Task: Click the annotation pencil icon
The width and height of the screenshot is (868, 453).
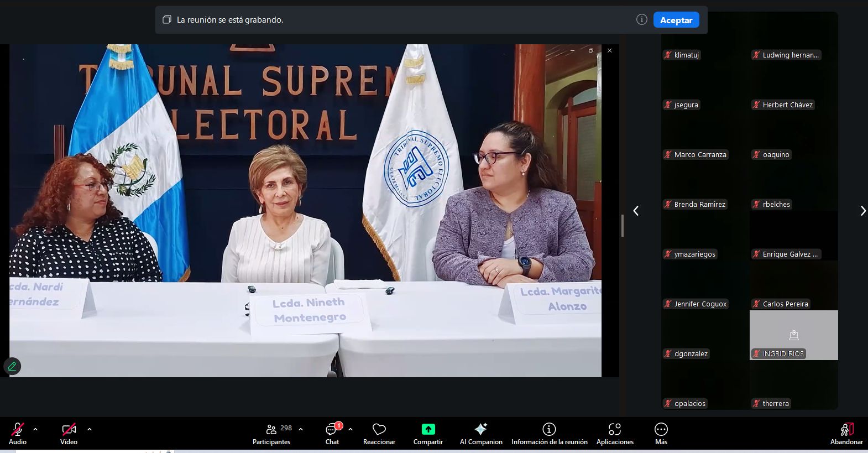Action: click(x=12, y=366)
